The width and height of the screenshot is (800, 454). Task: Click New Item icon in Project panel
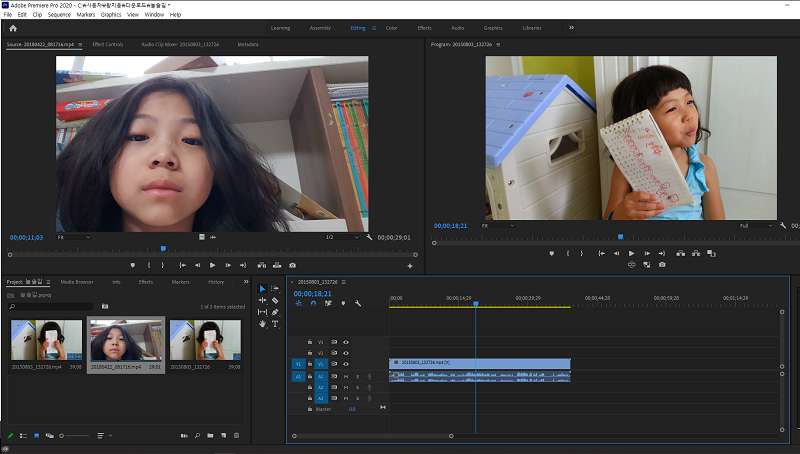tap(223, 436)
